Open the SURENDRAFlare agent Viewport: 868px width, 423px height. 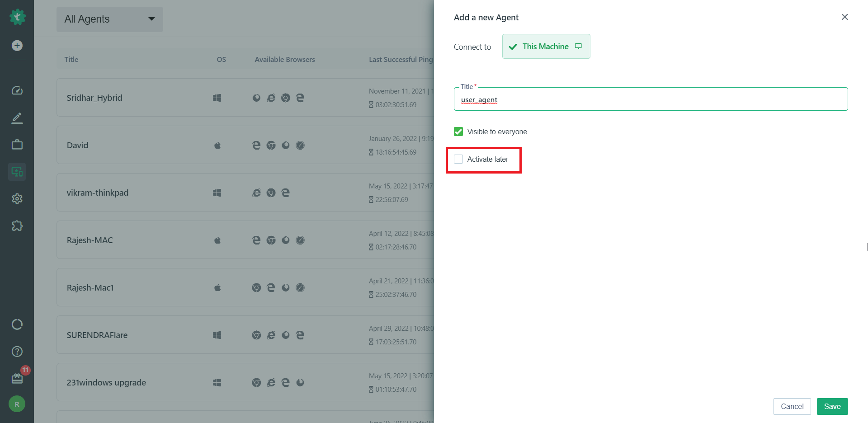[97, 335]
